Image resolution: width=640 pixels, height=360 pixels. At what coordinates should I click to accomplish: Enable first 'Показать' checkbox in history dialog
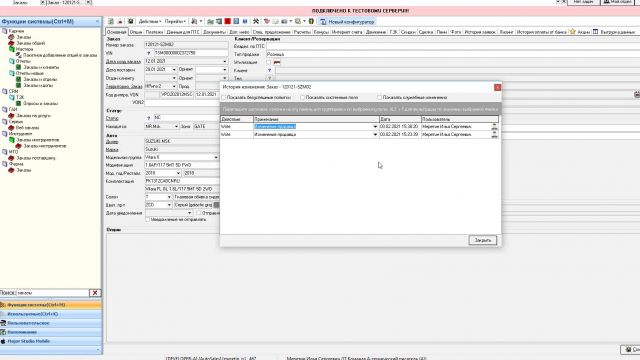pos(223,98)
